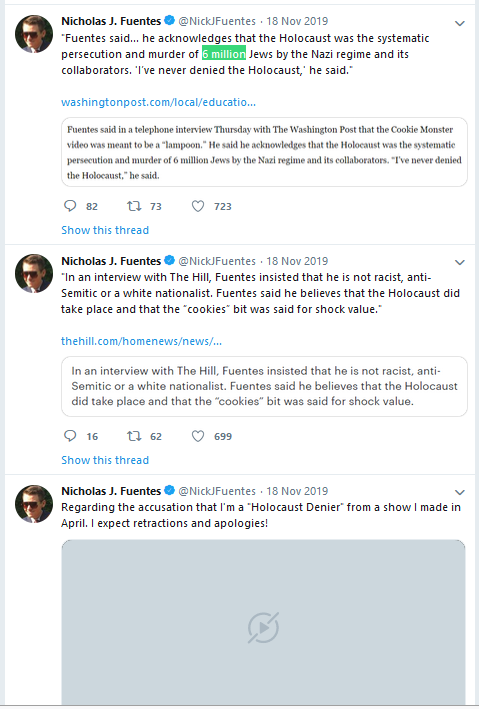
Task: Open the thehill.com/homenews link
Action: tap(141, 341)
